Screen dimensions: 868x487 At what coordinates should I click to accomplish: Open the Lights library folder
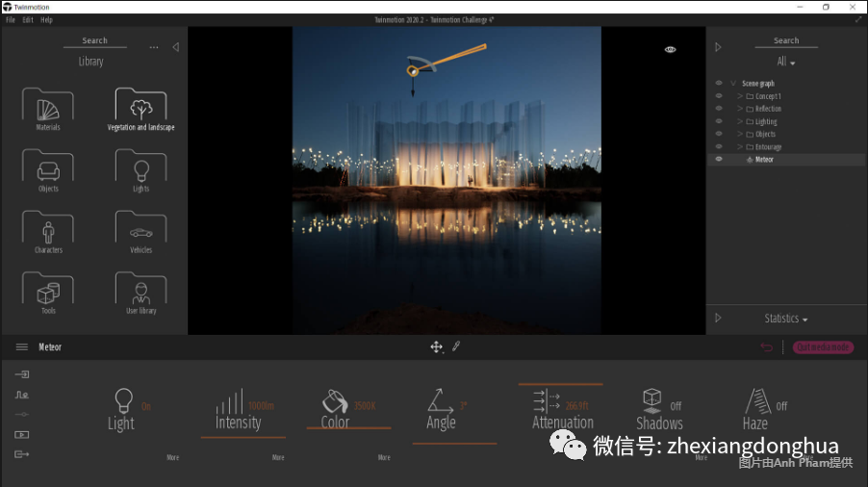pyautogui.click(x=140, y=170)
